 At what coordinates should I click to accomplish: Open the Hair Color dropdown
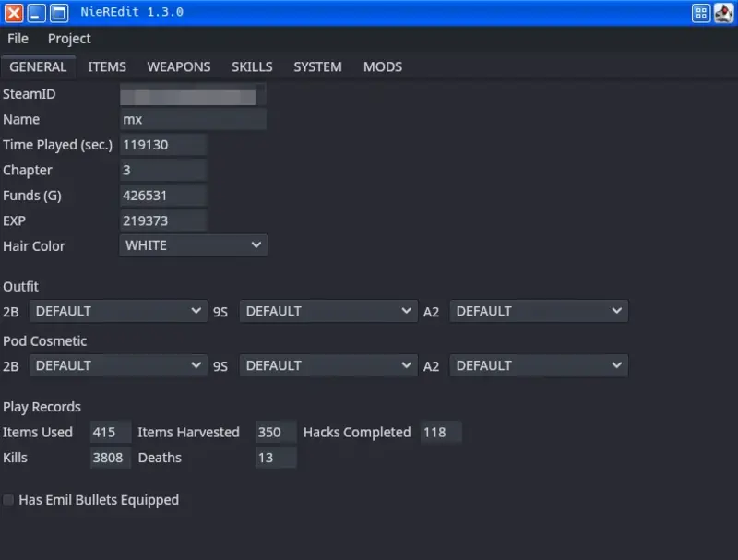tap(193, 245)
